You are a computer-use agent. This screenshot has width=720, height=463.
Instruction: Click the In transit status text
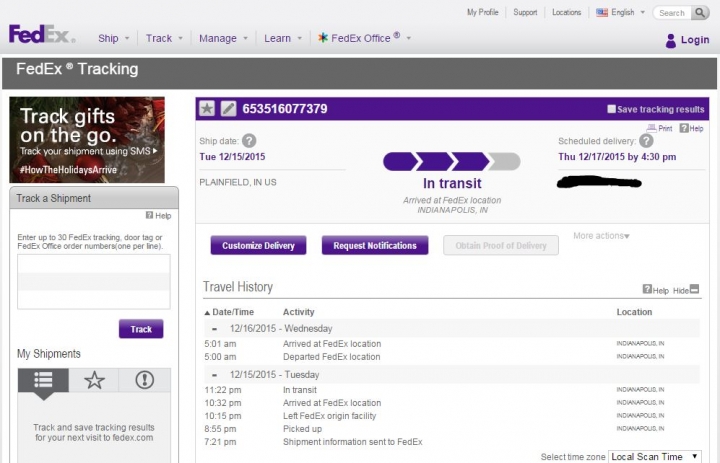pyautogui.click(x=452, y=183)
